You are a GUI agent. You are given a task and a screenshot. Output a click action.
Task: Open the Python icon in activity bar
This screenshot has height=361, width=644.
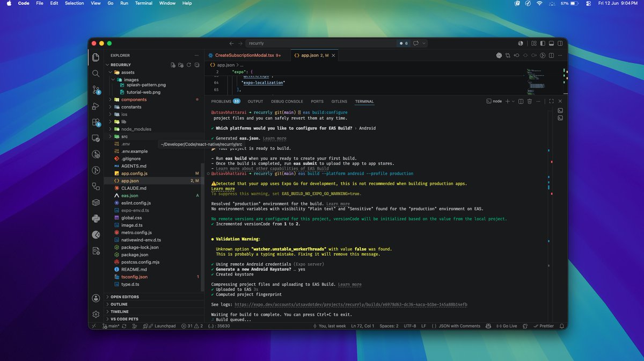pos(96,218)
